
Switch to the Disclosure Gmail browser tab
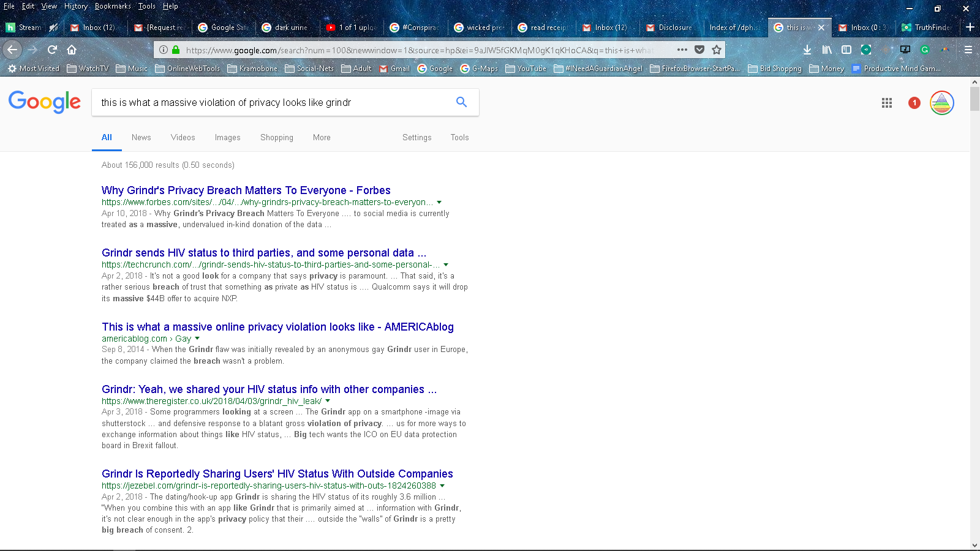pos(671,28)
